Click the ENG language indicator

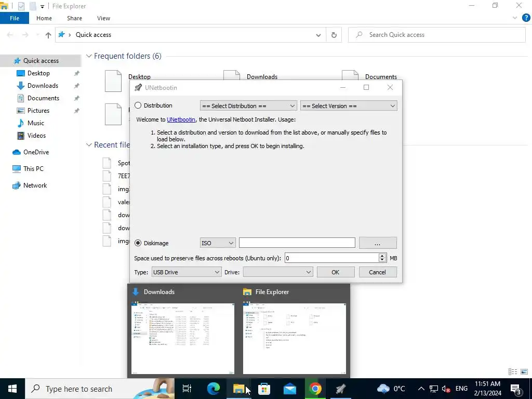pos(461,389)
